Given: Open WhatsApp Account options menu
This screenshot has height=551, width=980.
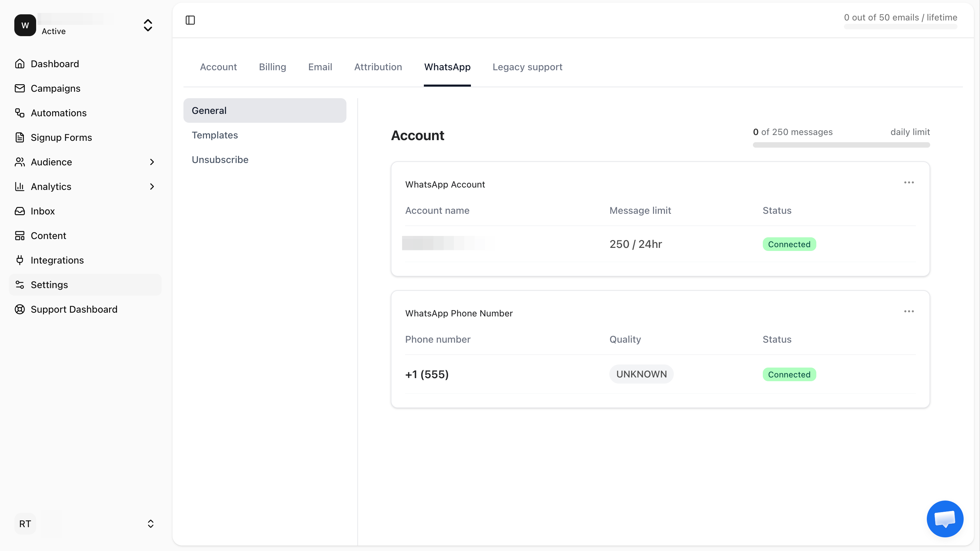Looking at the screenshot, I should [x=909, y=183].
